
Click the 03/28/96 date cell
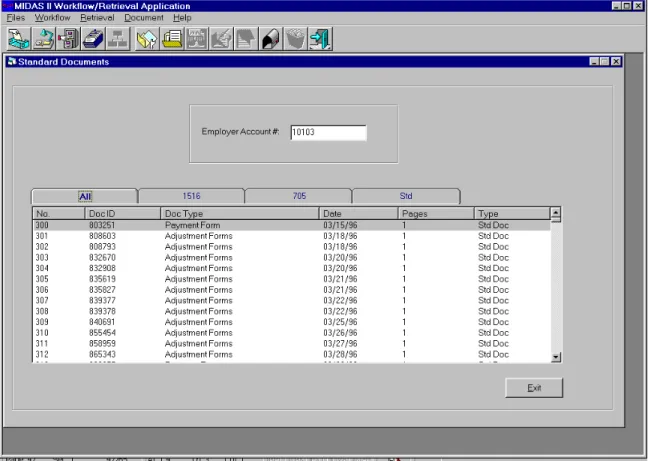click(x=340, y=354)
